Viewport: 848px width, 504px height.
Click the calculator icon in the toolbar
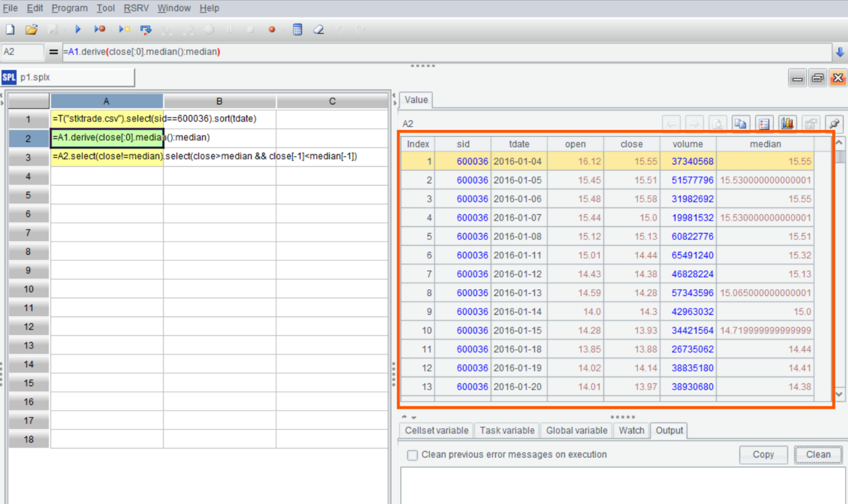(x=297, y=29)
